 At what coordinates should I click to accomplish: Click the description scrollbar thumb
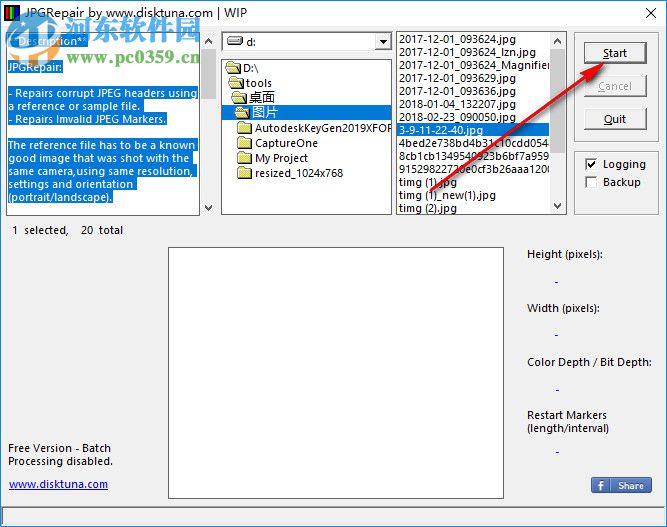[x=208, y=74]
